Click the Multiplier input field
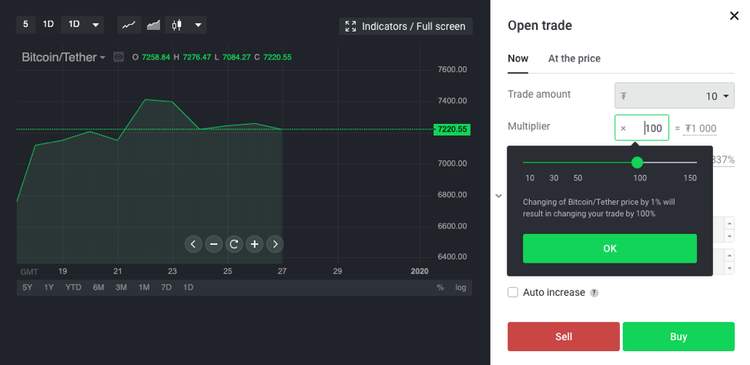Screen dimensions: 750x365 [641, 128]
